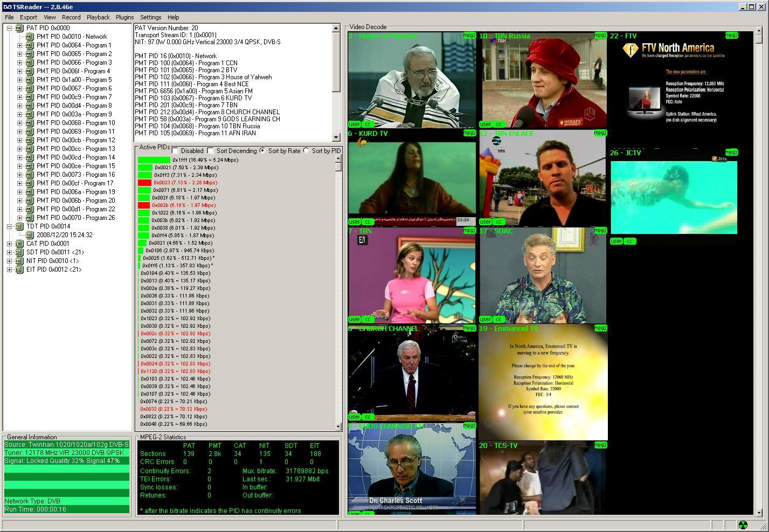Click the user badge under JCTV video
The image size is (769, 532).
pos(616,241)
